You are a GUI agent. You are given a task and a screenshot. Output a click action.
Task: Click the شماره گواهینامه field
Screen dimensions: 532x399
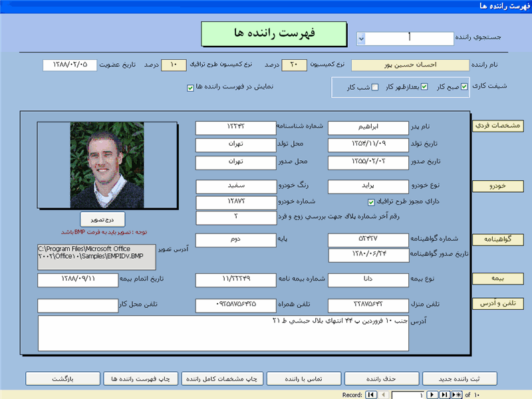pos(368,240)
